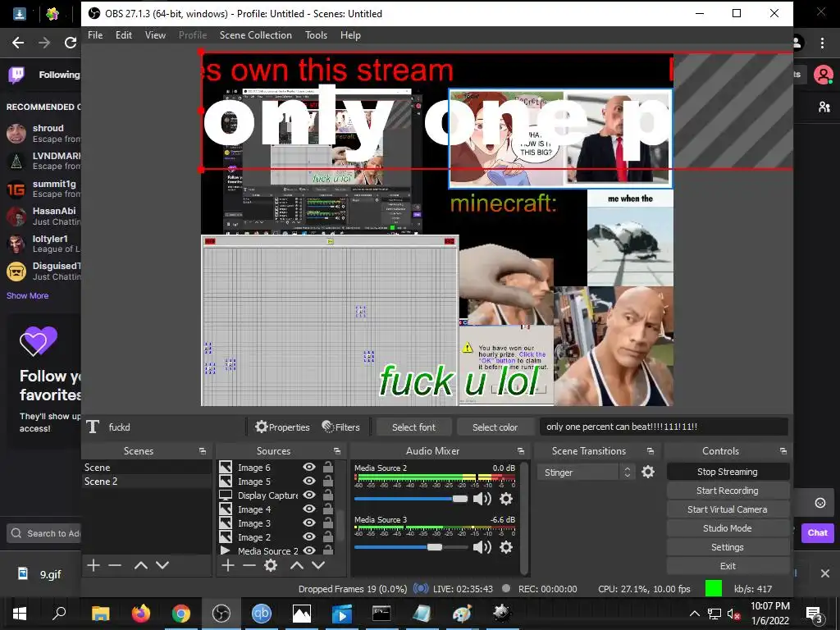Open source properties gear in Sources toolbar
Screen dimensions: 840x630
pyautogui.click(x=271, y=565)
